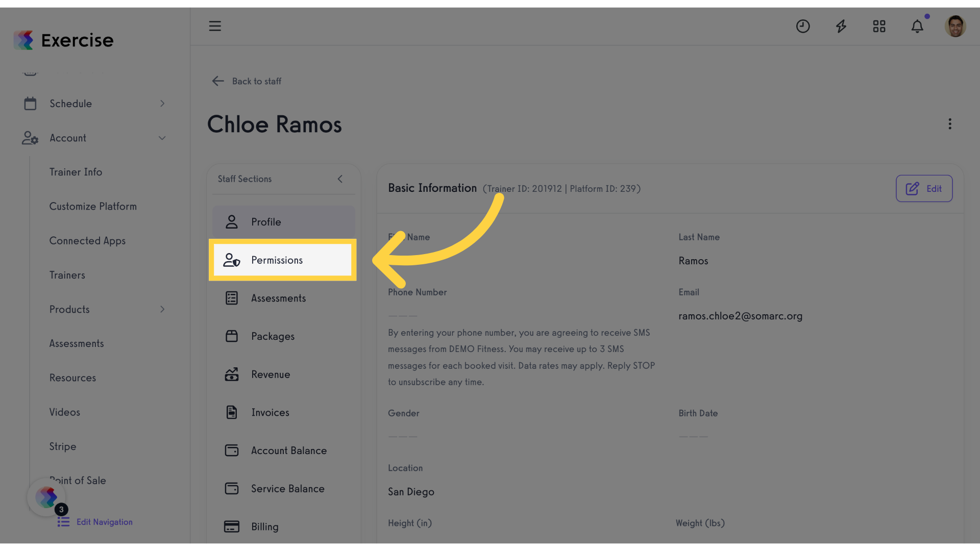This screenshot has width=980, height=551.
Task: Open the floating Exercise help widget
Action: pos(47,497)
